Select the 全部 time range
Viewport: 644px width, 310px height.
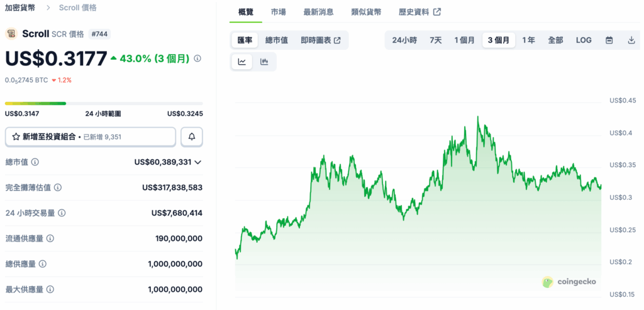click(555, 40)
